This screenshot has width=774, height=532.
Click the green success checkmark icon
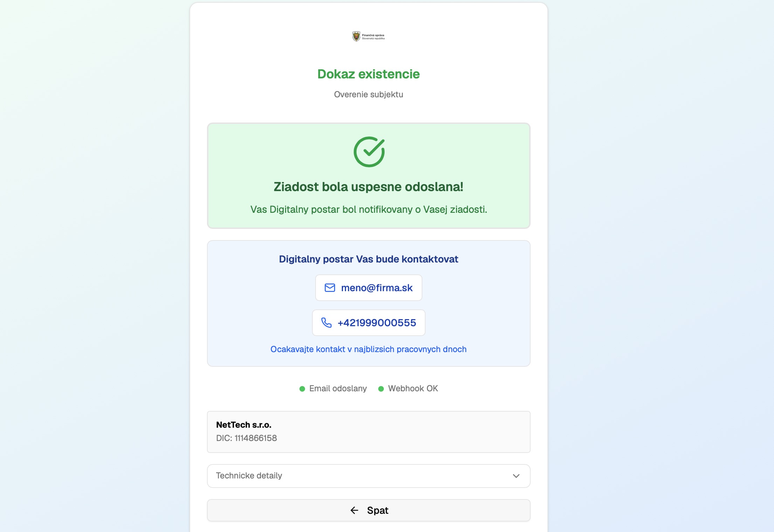point(369,152)
